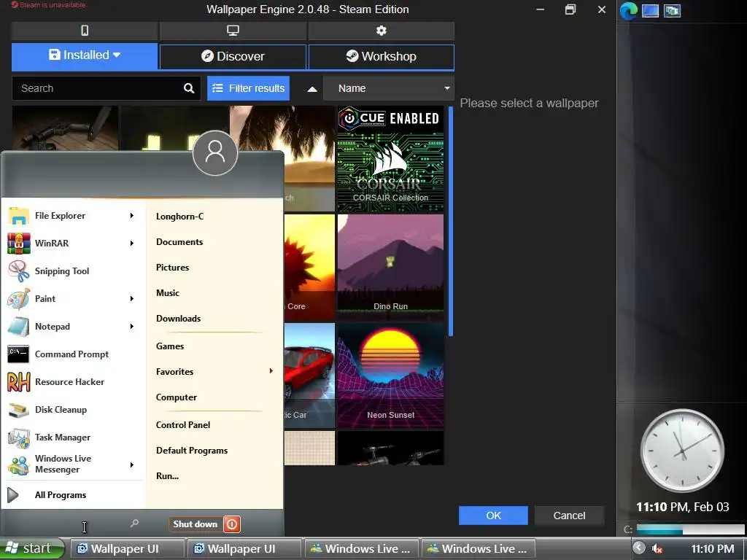Open Downloads from Start menu
The image size is (747, 560).
tap(179, 319)
